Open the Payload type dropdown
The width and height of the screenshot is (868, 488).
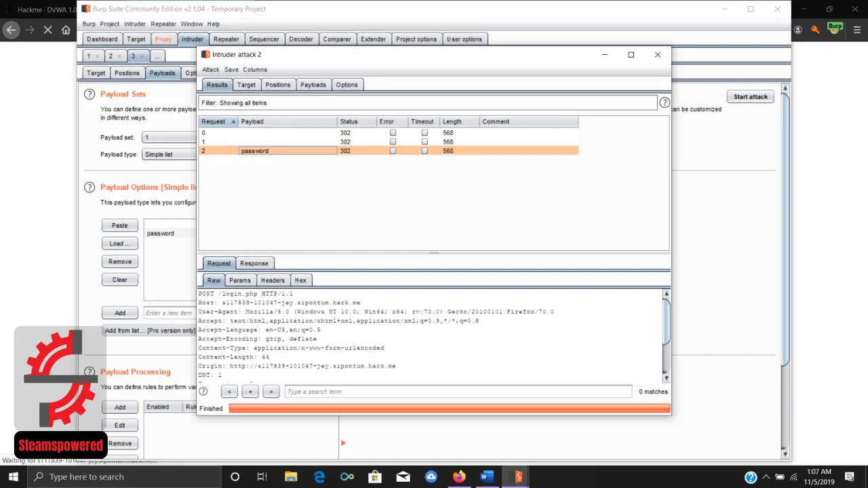[169, 154]
